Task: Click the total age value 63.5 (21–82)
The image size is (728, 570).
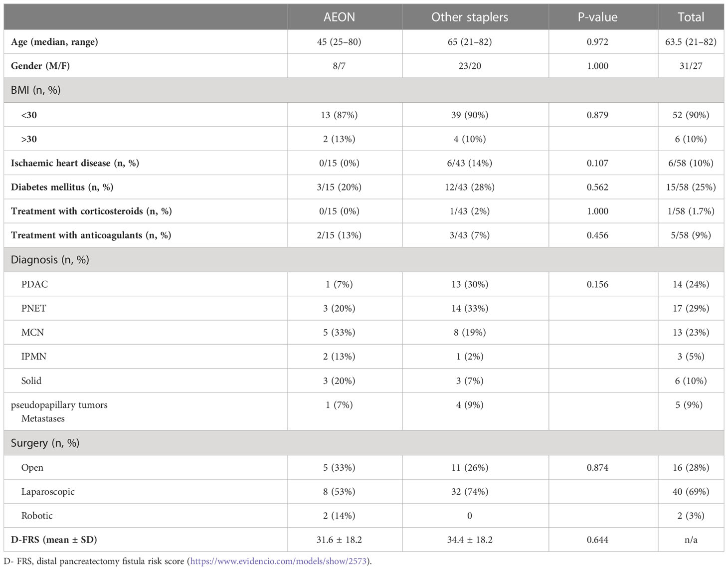Action: [691, 42]
